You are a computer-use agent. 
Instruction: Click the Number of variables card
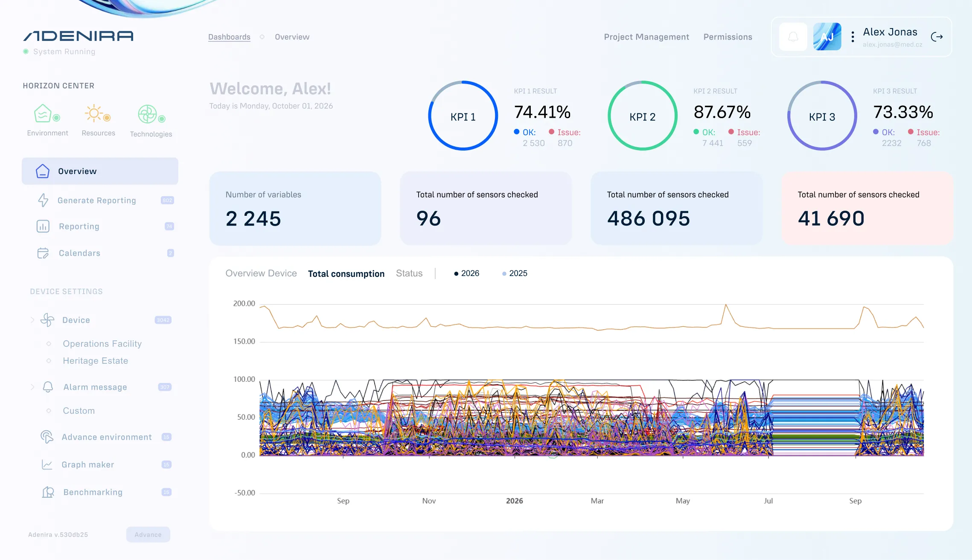pyautogui.click(x=295, y=208)
